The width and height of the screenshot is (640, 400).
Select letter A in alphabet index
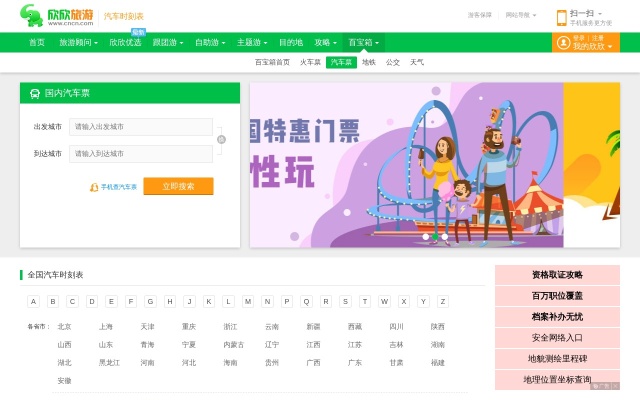pyautogui.click(x=33, y=301)
